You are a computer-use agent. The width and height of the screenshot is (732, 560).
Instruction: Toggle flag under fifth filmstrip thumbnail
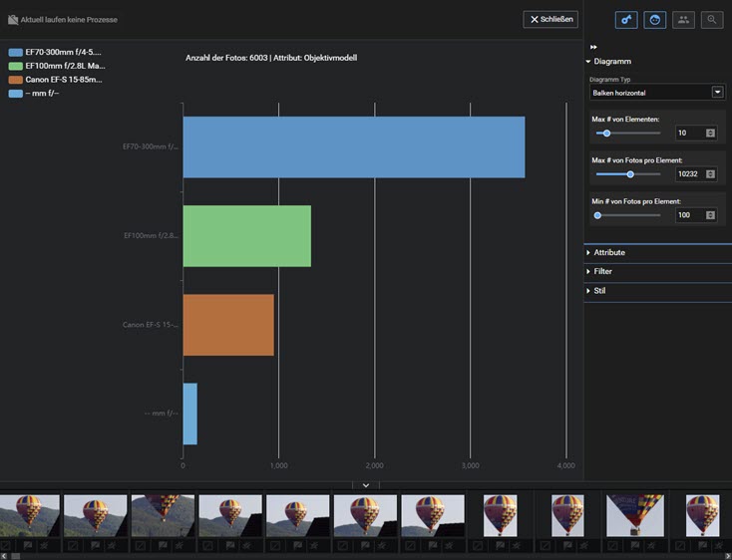[x=297, y=545]
